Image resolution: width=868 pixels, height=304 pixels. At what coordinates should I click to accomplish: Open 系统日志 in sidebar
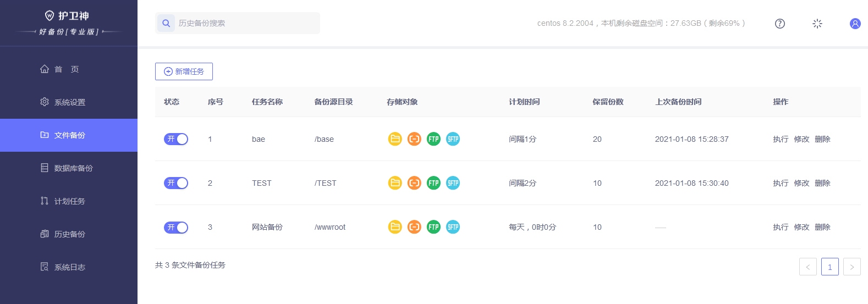coord(69,267)
